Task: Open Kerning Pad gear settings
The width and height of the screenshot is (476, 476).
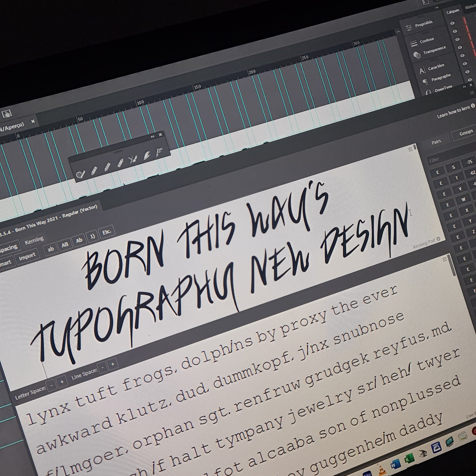Action: 438,239
